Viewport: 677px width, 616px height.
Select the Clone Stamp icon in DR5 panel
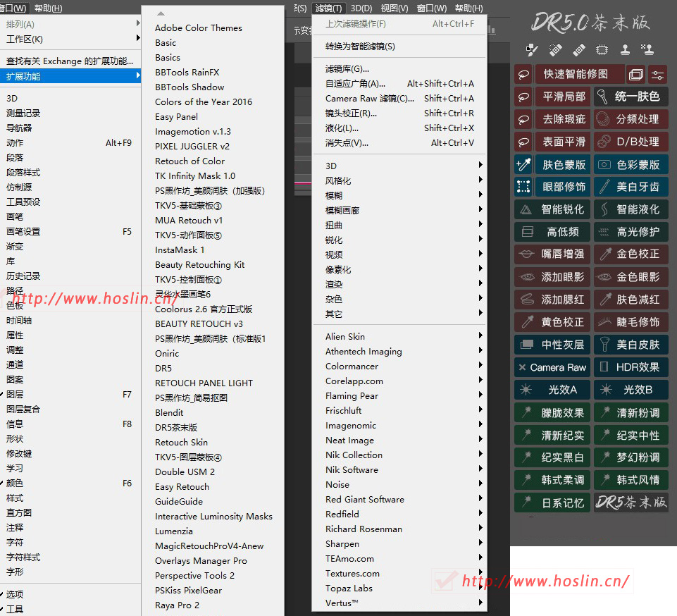(x=625, y=50)
